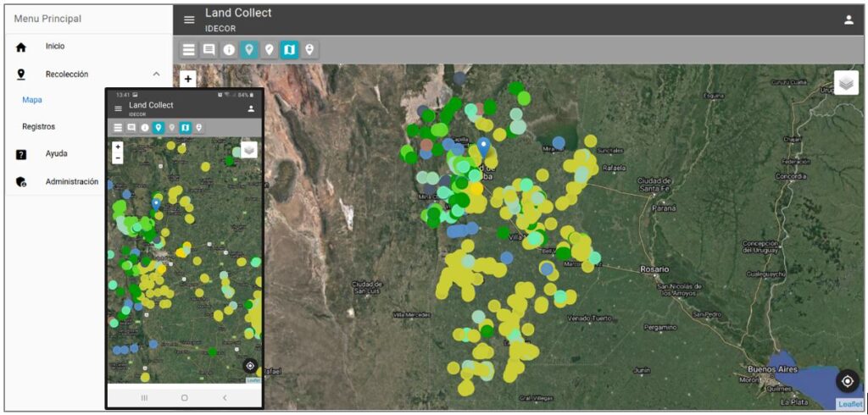Open the Administración menu entry
The height and width of the screenshot is (415, 868).
tap(72, 181)
